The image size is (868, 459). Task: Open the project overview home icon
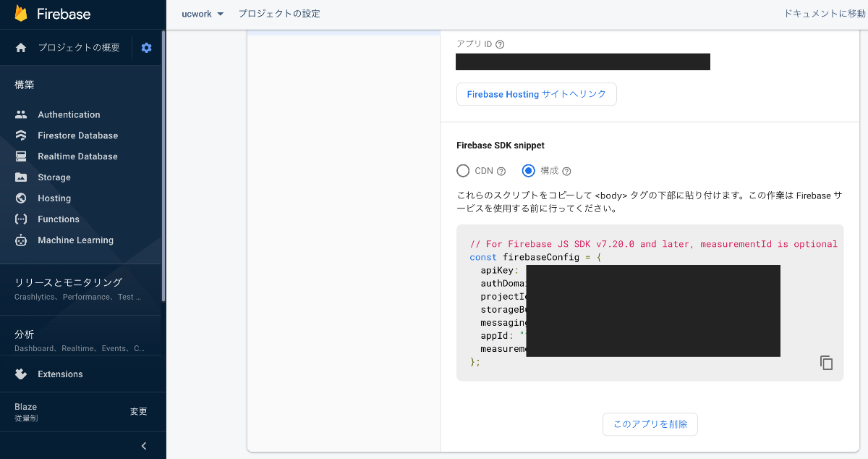[21, 48]
